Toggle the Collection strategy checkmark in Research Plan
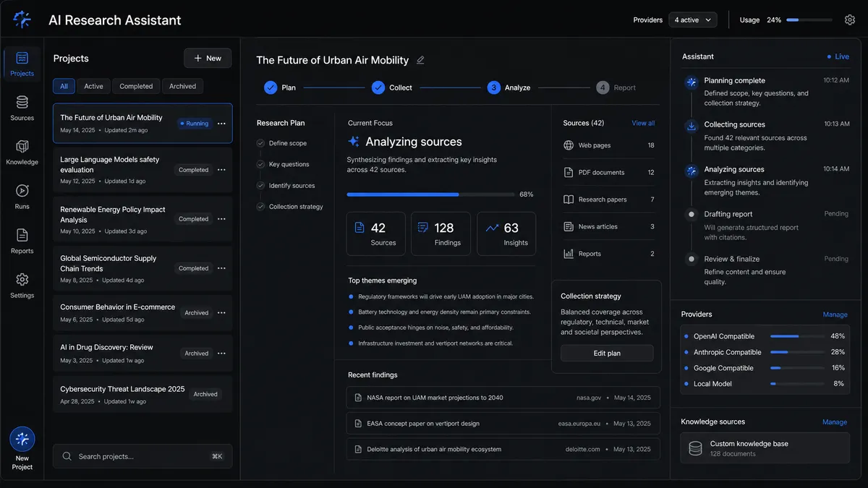This screenshot has height=488, width=868. coord(260,207)
